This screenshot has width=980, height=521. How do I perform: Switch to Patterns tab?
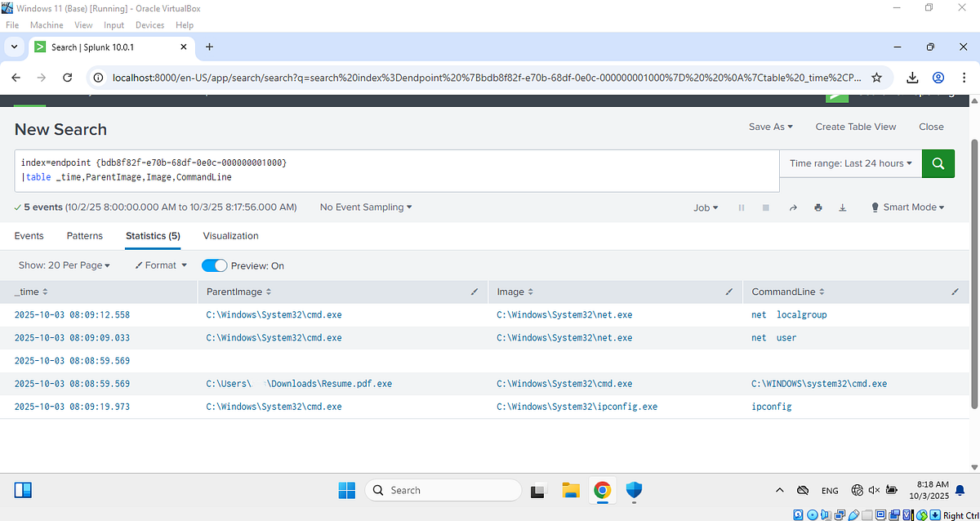(85, 236)
